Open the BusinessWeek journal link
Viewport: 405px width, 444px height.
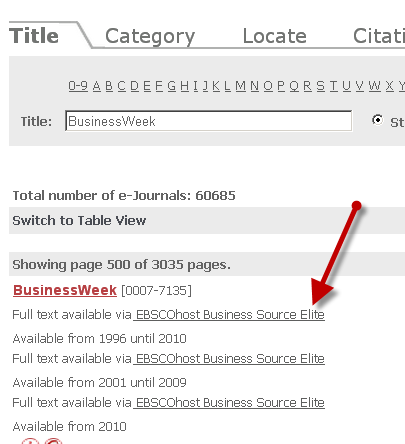coord(65,290)
